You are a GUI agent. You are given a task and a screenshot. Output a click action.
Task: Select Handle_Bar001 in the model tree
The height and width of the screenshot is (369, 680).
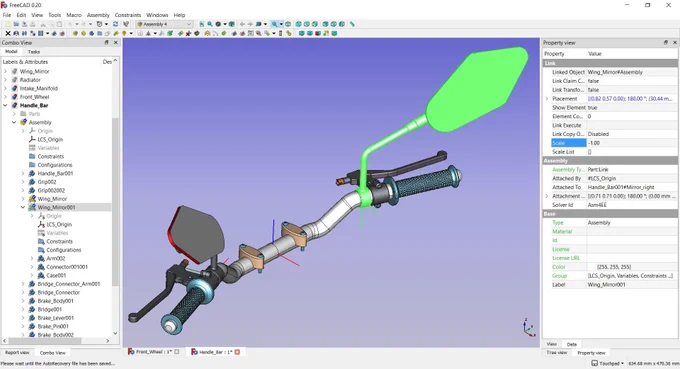(x=55, y=173)
